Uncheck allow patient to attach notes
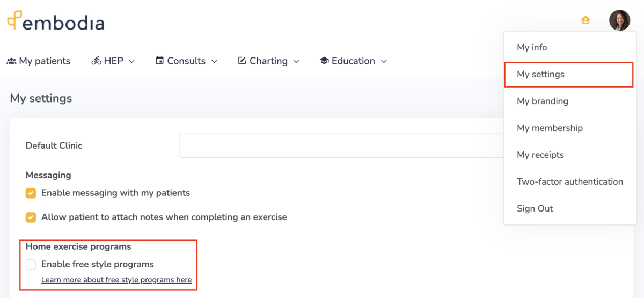Image resolution: width=644 pixels, height=298 pixels. [31, 217]
